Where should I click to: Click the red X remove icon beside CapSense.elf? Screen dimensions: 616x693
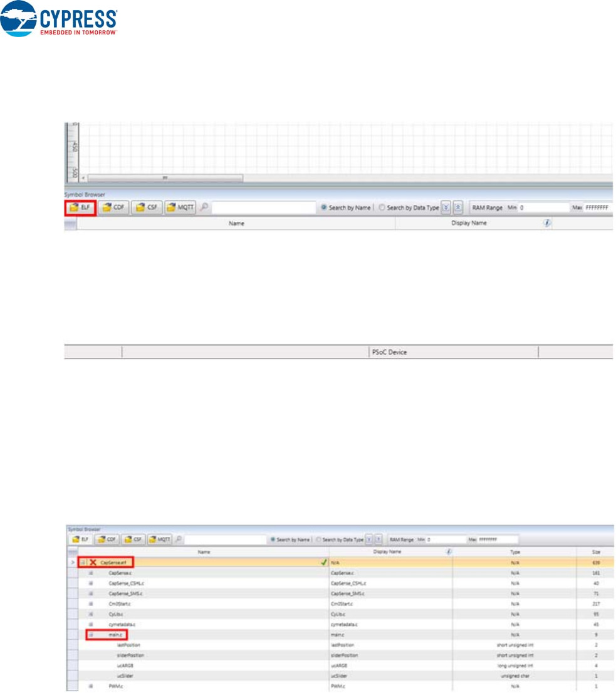[x=93, y=563]
